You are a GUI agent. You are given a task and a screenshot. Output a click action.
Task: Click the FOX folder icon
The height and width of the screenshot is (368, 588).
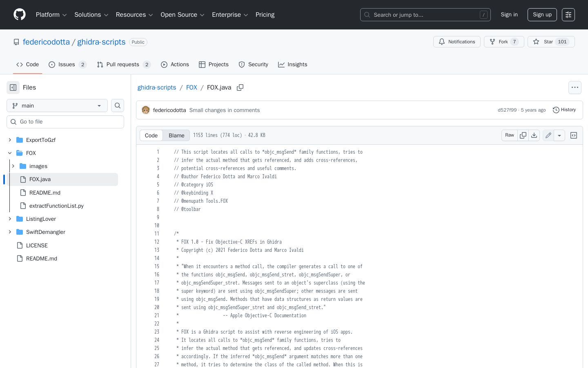point(20,153)
